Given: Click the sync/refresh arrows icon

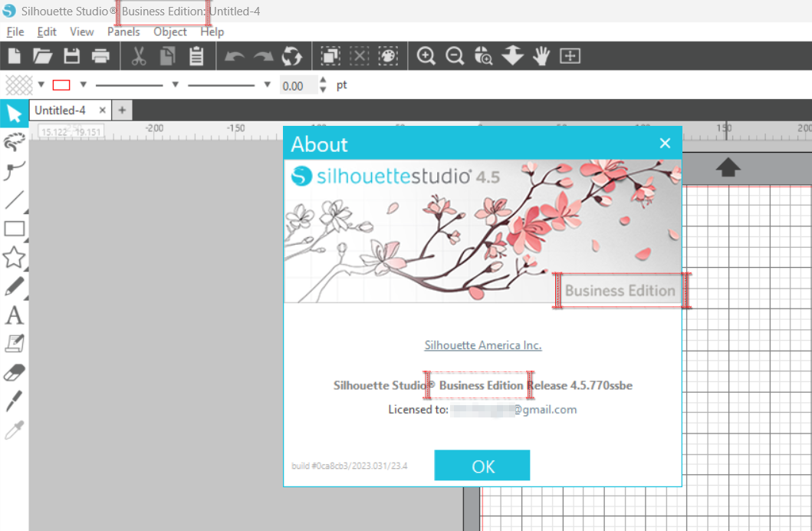Looking at the screenshot, I should click(291, 56).
